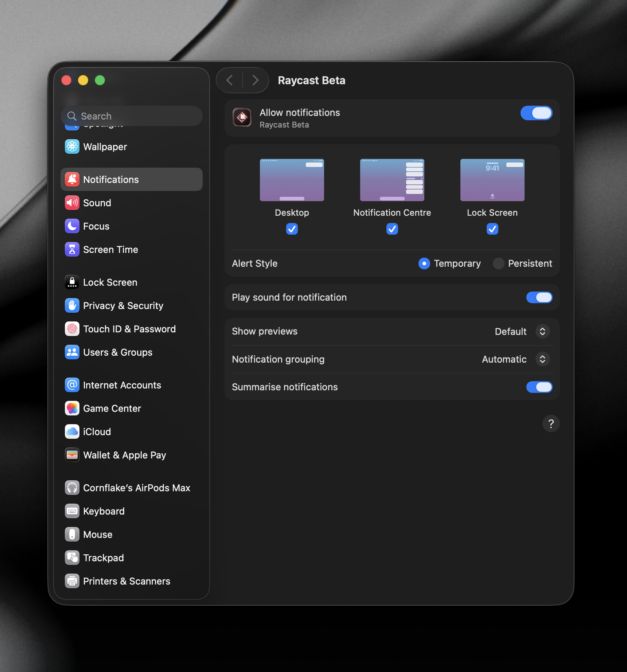Select Game Center label in sidebar
Viewport: 627px width, 672px height.
(x=112, y=409)
